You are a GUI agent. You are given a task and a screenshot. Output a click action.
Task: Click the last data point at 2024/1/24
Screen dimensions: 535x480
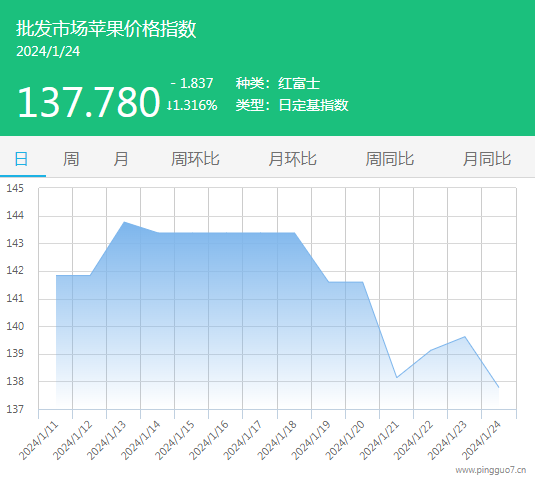tap(498, 387)
